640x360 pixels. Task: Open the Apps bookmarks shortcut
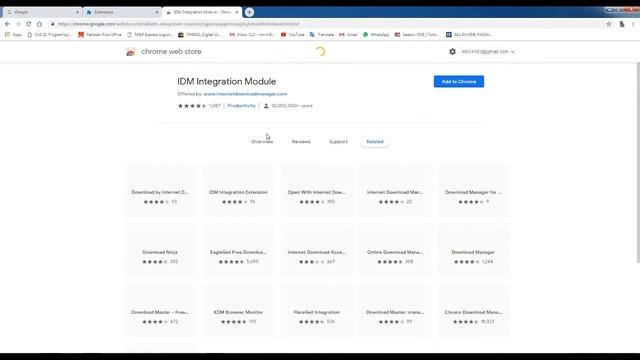(x=13, y=35)
